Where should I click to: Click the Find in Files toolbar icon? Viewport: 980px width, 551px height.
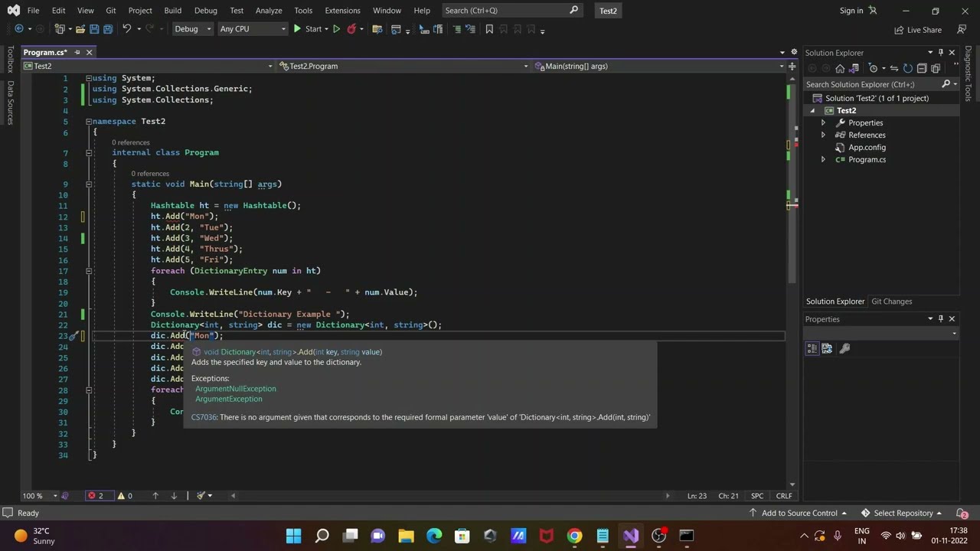click(377, 29)
